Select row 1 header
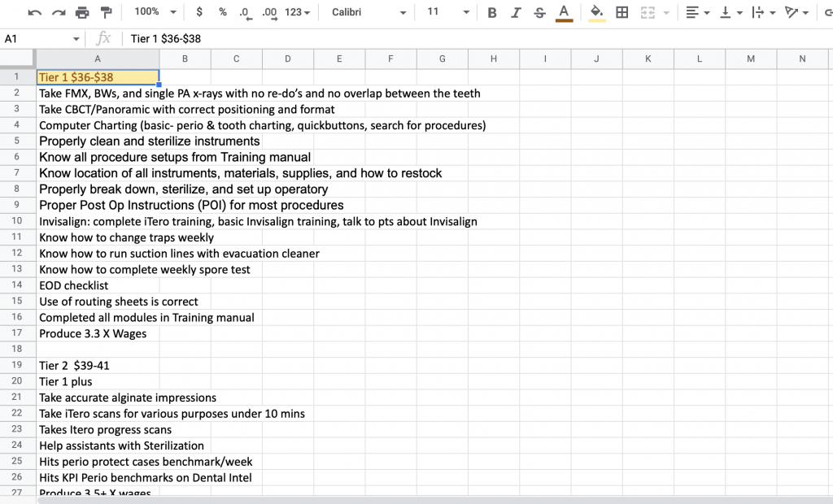The width and height of the screenshot is (833, 504). (17, 76)
